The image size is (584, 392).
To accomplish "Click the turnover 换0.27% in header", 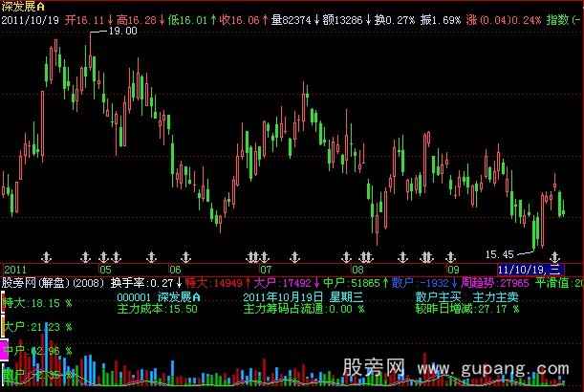I will click(x=395, y=20).
